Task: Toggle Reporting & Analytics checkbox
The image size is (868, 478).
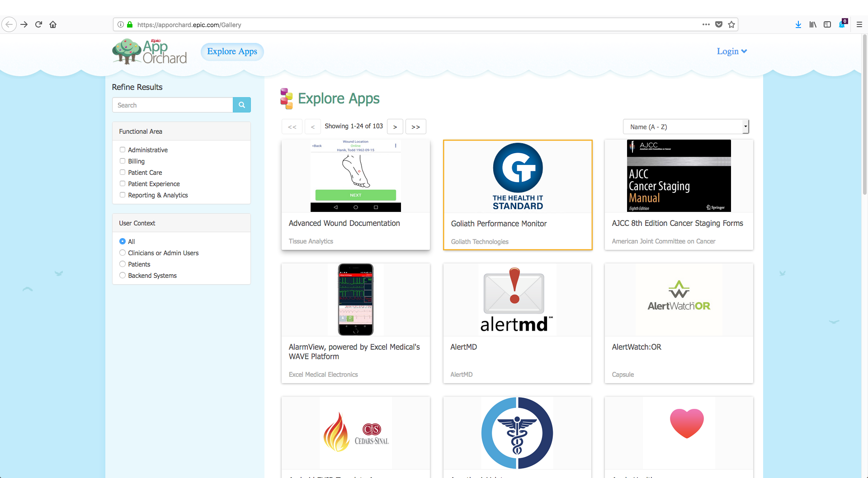Action: coord(122,195)
